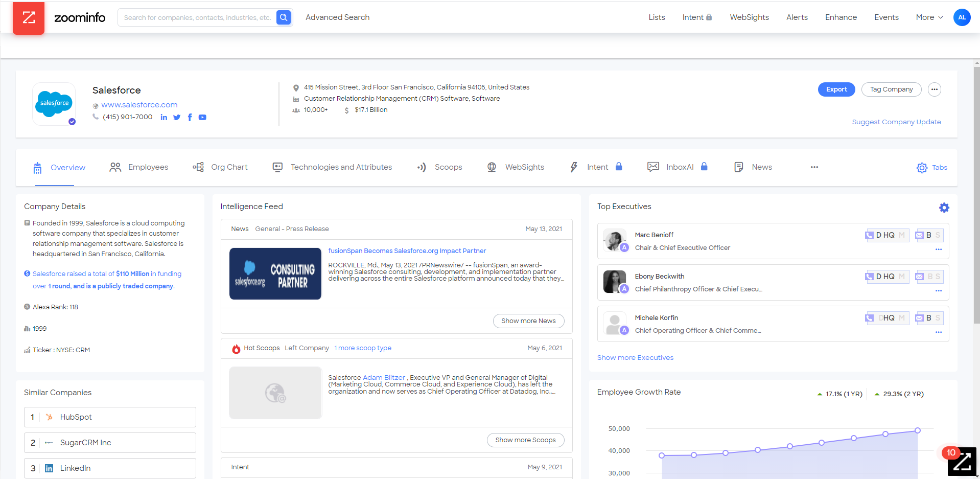Open fusionSpan Becomes Salesforce.org Impact Partner article
The height and width of the screenshot is (479, 980).
click(407, 251)
